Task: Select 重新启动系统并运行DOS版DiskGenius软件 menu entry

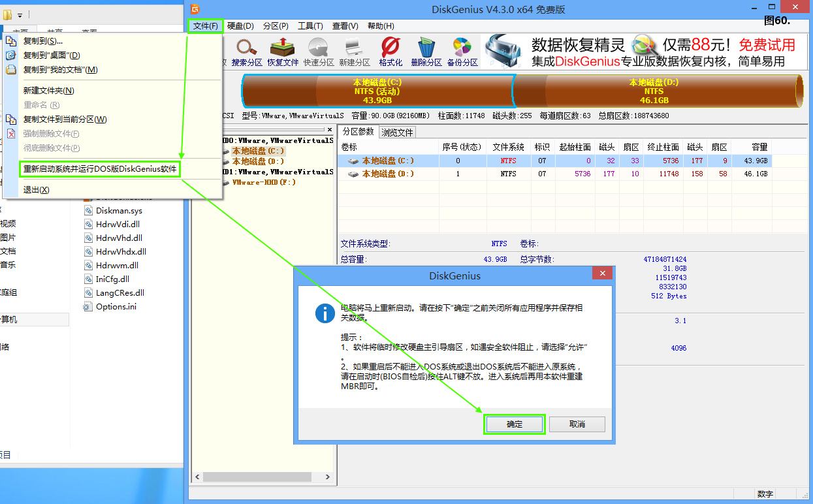Action: pos(100,169)
